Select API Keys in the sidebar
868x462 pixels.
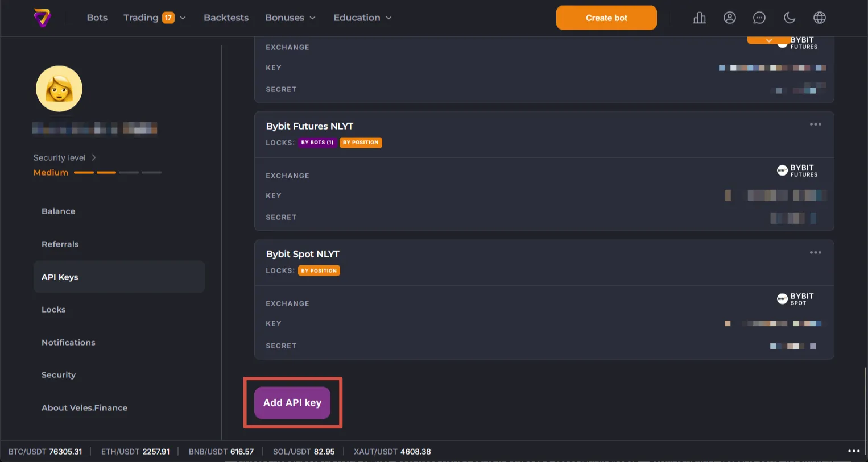119,277
